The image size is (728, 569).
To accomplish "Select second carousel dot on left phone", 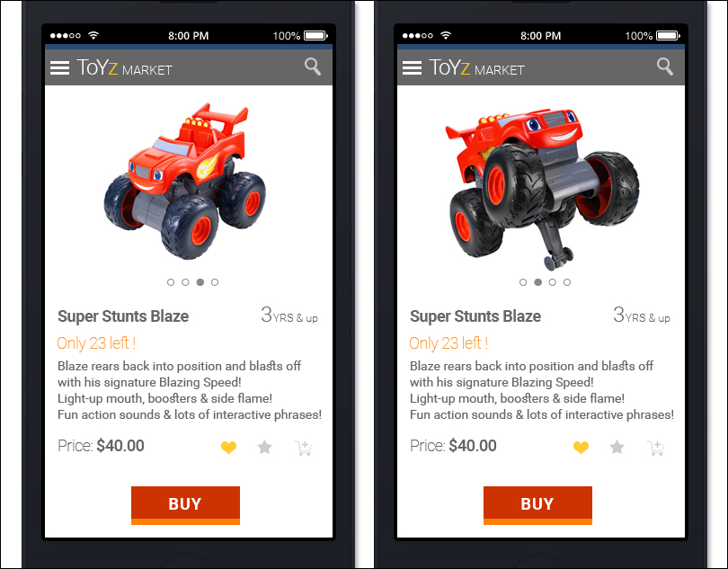I will (185, 282).
